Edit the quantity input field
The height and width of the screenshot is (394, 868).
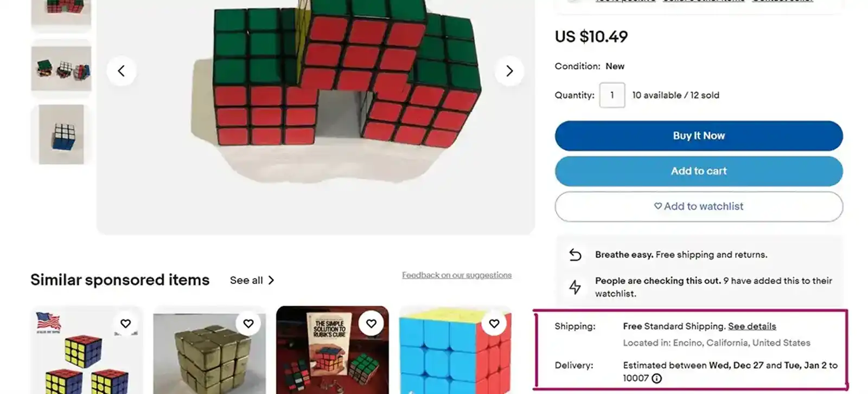pyautogui.click(x=612, y=95)
